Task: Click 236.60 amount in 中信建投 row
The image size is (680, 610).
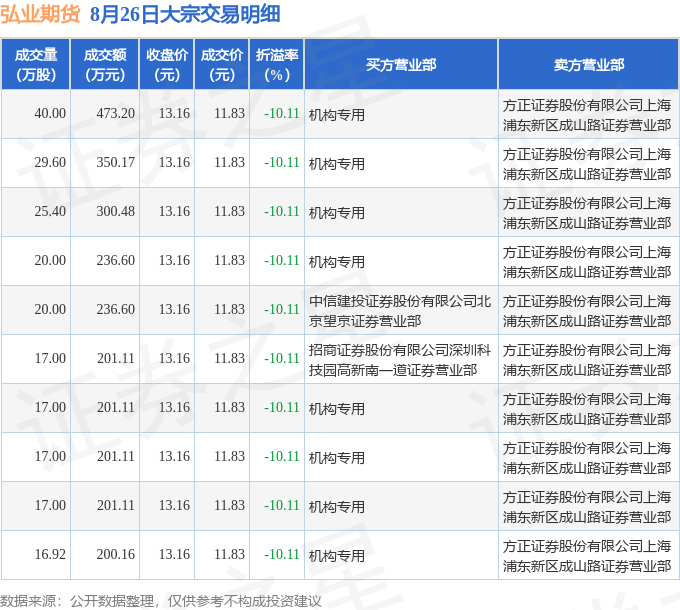Action: point(116,310)
